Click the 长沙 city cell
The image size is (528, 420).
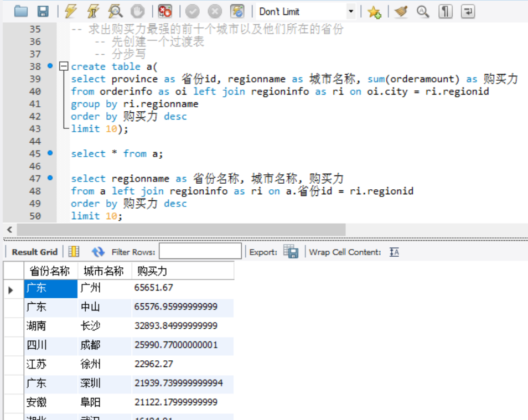[x=105, y=326]
